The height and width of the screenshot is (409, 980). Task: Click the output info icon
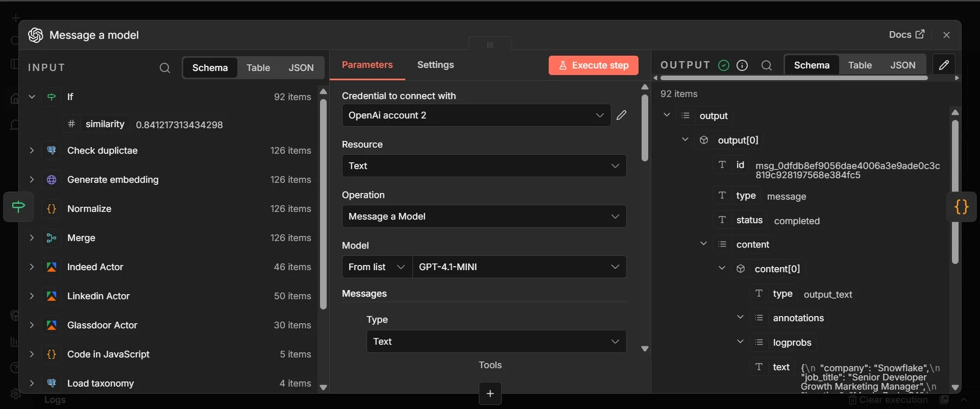pyautogui.click(x=743, y=65)
